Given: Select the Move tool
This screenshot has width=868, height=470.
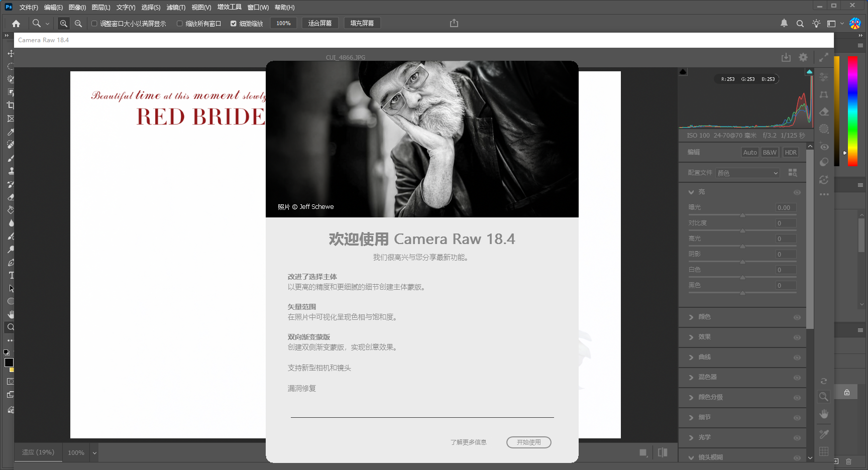Looking at the screenshot, I should point(11,53).
